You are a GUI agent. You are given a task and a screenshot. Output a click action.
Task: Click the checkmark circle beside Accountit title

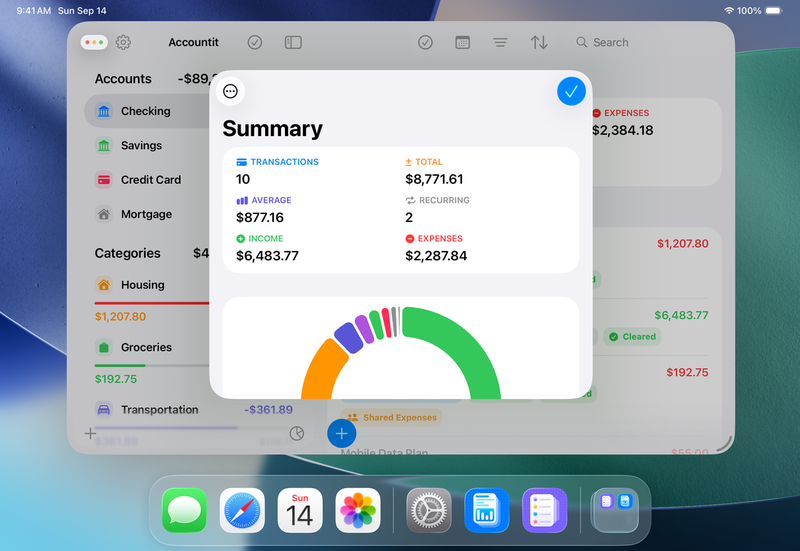tap(255, 43)
